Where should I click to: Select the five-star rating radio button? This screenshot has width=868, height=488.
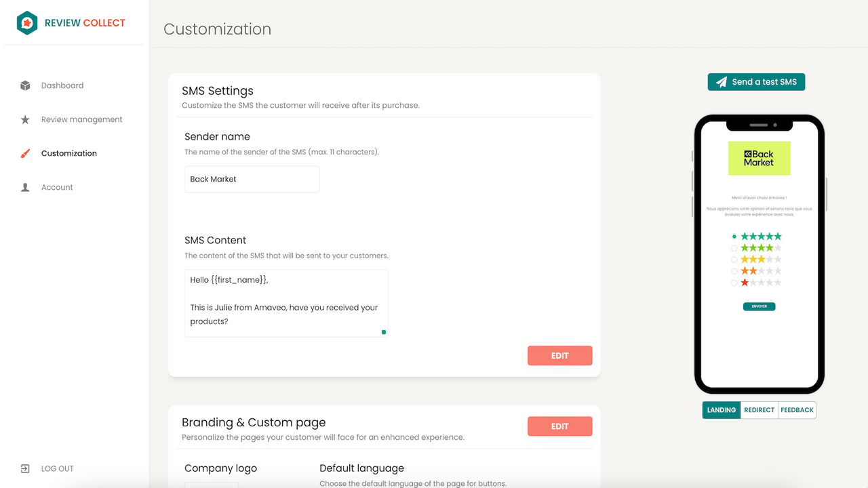coord(734,237)
